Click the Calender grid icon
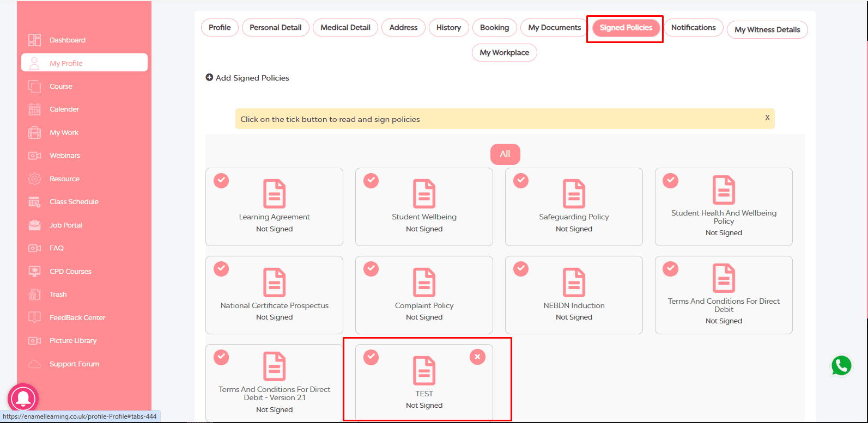 coord(34,109)
